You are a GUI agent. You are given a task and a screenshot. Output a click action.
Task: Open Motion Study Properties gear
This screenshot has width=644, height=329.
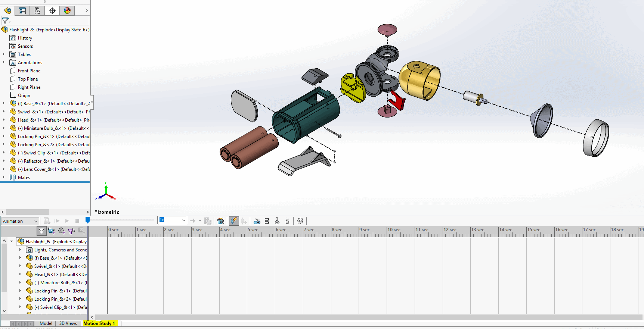(x=300, y=221)
